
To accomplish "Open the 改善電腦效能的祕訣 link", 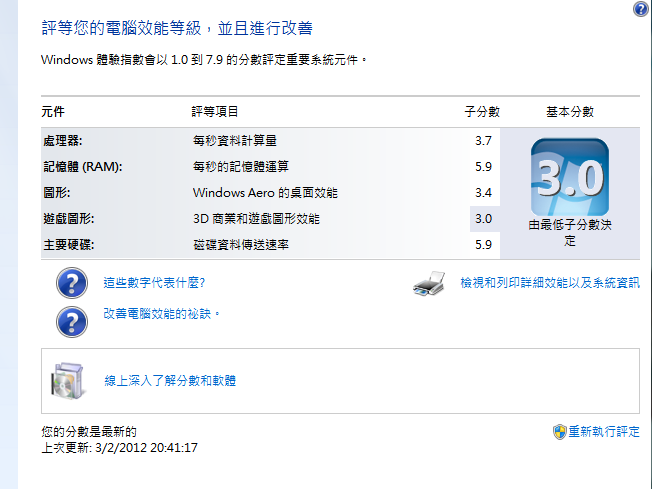I will click(x=161, y=314).
